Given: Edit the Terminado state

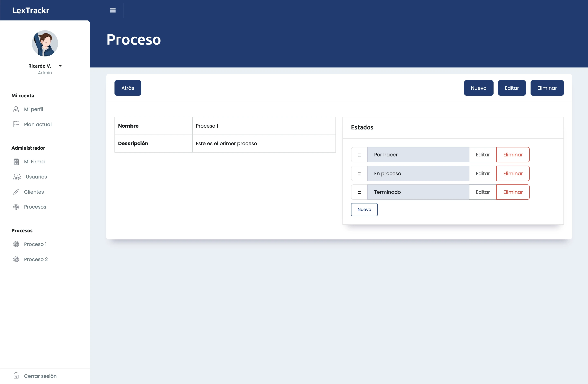Looking at the screenshot, I should click(x=483, y=192).
